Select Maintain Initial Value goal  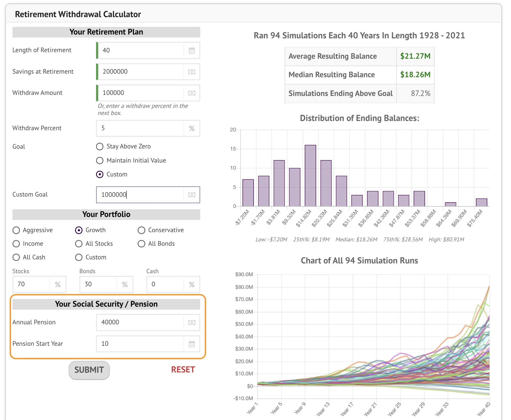[100, 160]
